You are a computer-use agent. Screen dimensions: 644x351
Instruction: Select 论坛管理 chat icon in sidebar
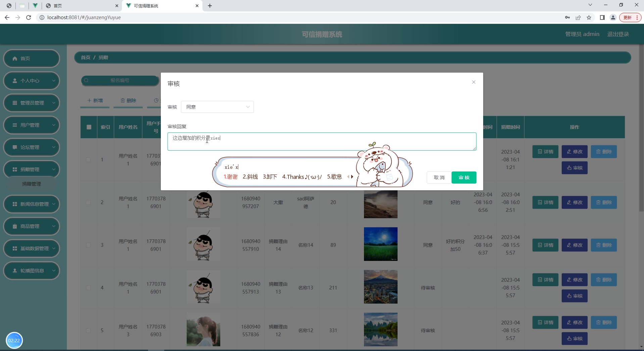point(15,147)
